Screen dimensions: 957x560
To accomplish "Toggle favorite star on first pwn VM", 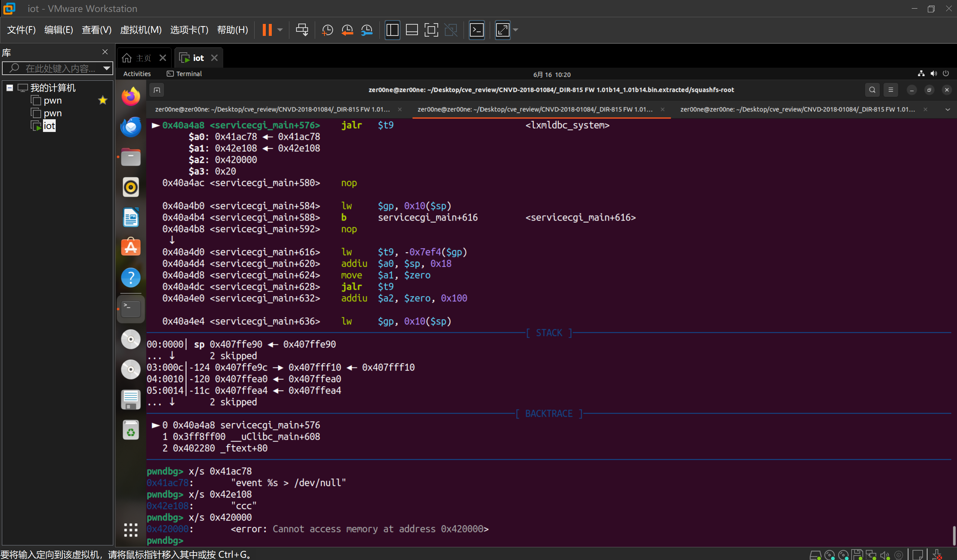I will 102,100.
